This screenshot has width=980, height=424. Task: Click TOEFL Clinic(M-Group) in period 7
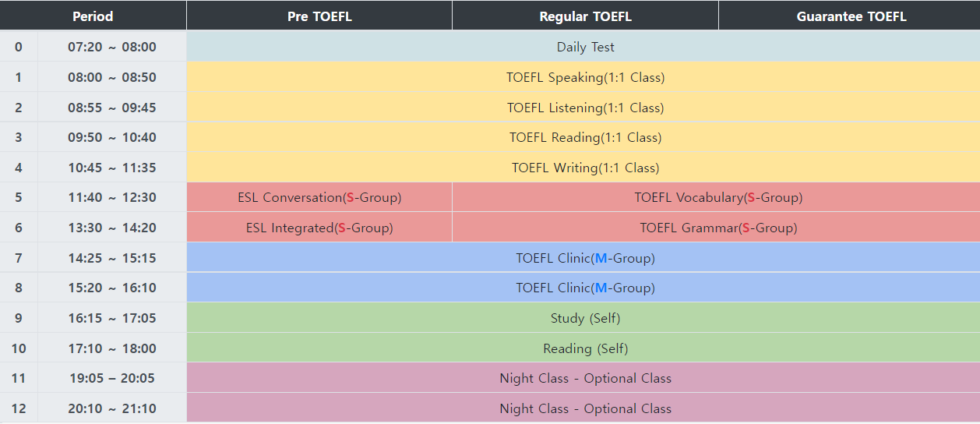point(585,258)
